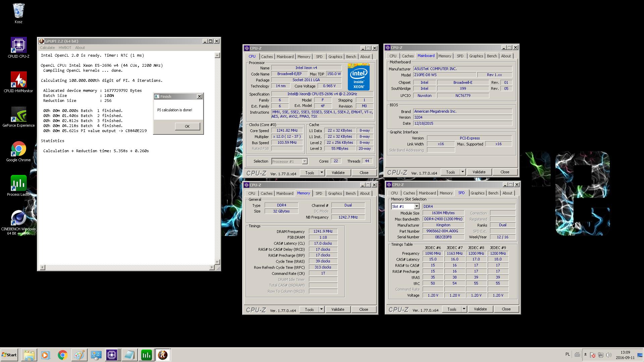Click Close in the CPU tab window
Image resolution: width=644 pixels, height=362 pixels.
364,173
